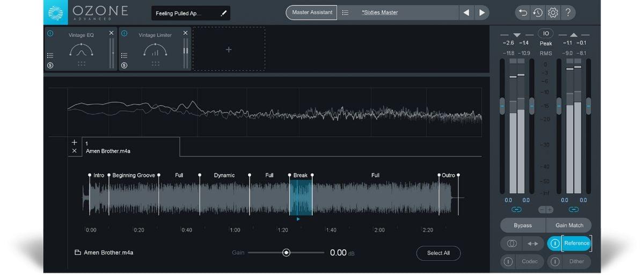Remove the Vintage Limiter module
The image size is (644, 278).
coord(185,33)
